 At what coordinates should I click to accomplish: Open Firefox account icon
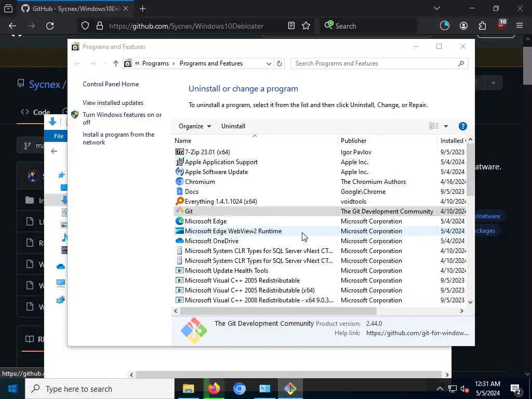tap(463, 26)
